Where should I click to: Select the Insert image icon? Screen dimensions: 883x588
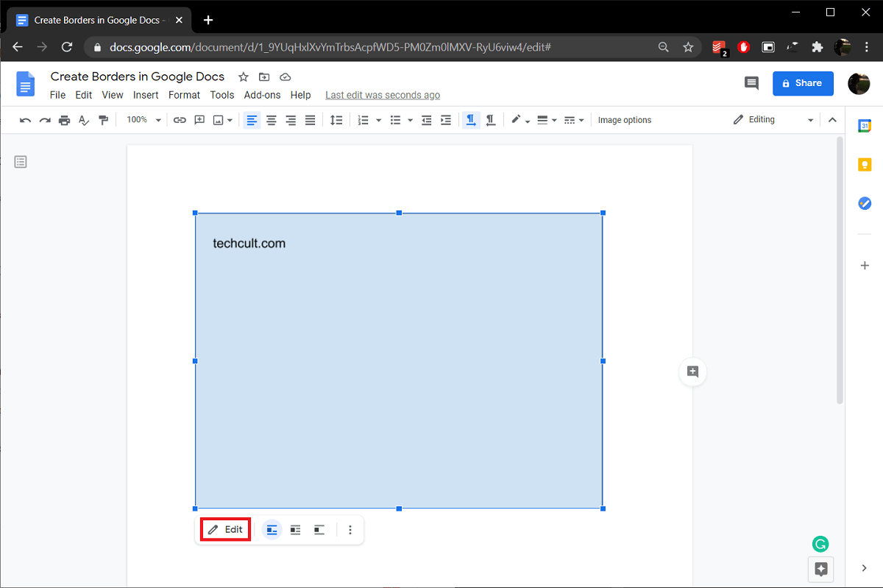point(219,119)
